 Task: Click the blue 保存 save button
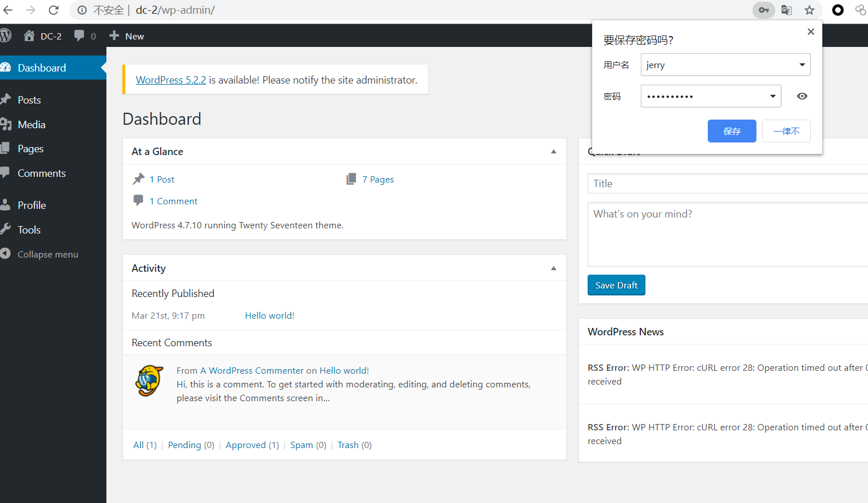pyautogui.click(x=732, y=131)
